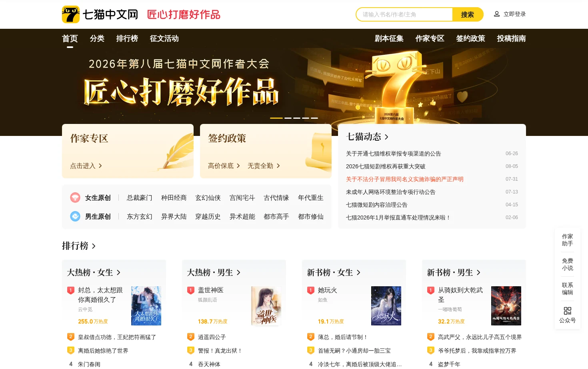This screenshot has height=369, width=588.
Task: Open 征文活动 navigation item
Action: click(x=164, y=38)
